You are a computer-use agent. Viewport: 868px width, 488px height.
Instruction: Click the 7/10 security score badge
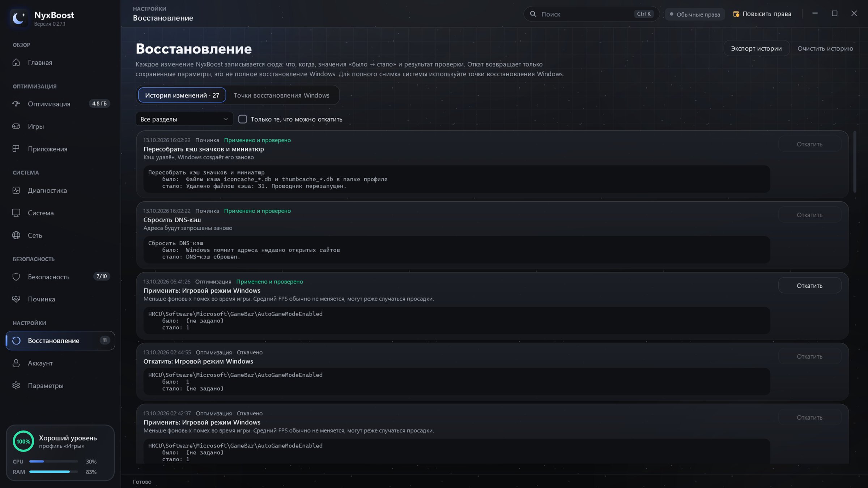pos(102,276)
